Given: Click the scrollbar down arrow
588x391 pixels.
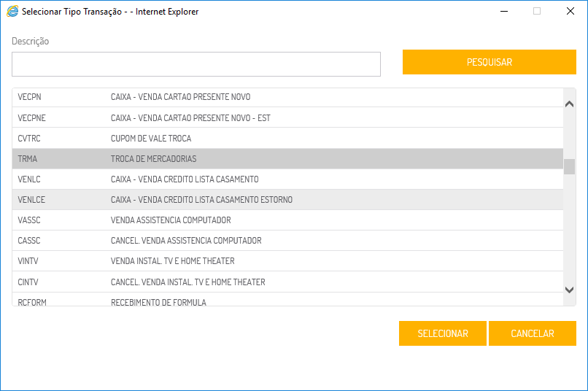Looking at the screenshot, I should [x=570, y=290].
